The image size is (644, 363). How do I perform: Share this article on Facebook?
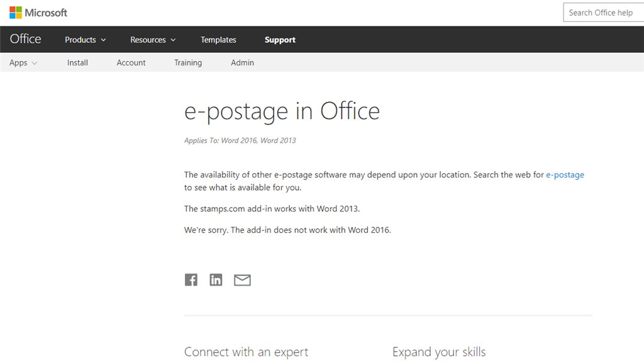tap(191, 279)
